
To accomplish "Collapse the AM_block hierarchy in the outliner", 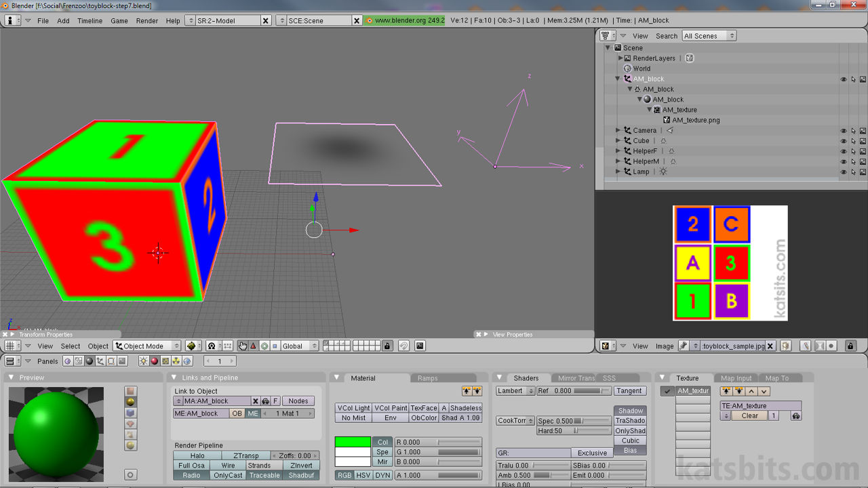I will 616,79.
